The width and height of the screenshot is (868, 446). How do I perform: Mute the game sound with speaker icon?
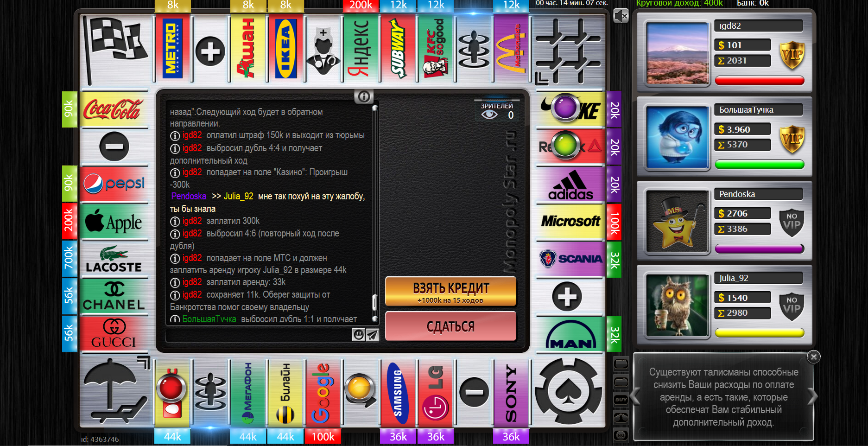(x=621, y=16)
